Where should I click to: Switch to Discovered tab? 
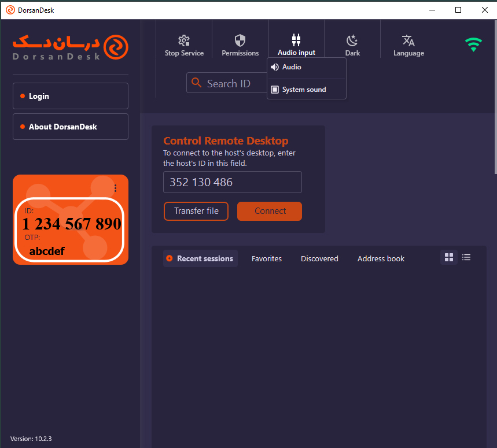319,258
